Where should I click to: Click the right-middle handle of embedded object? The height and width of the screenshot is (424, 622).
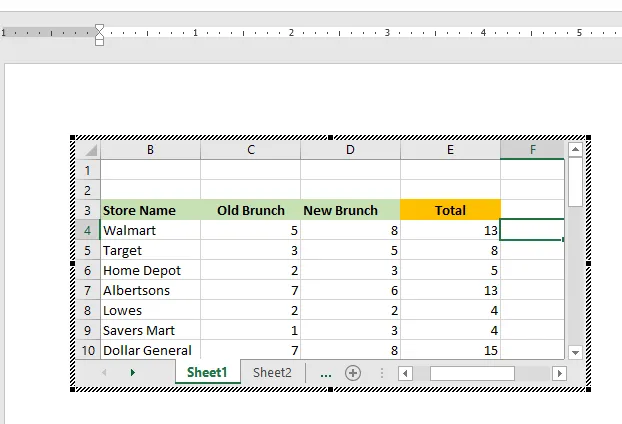pyautogui.click(x=588, y=263)
